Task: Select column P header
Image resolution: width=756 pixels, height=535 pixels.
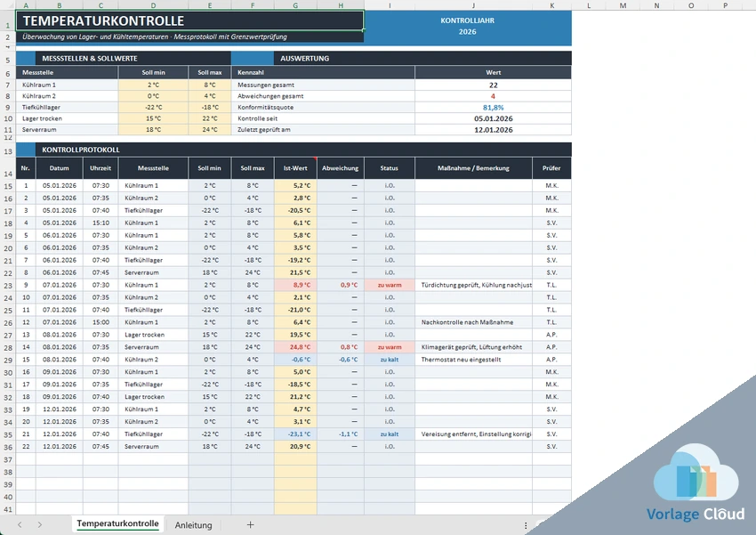Action: [x=725, y=5]
